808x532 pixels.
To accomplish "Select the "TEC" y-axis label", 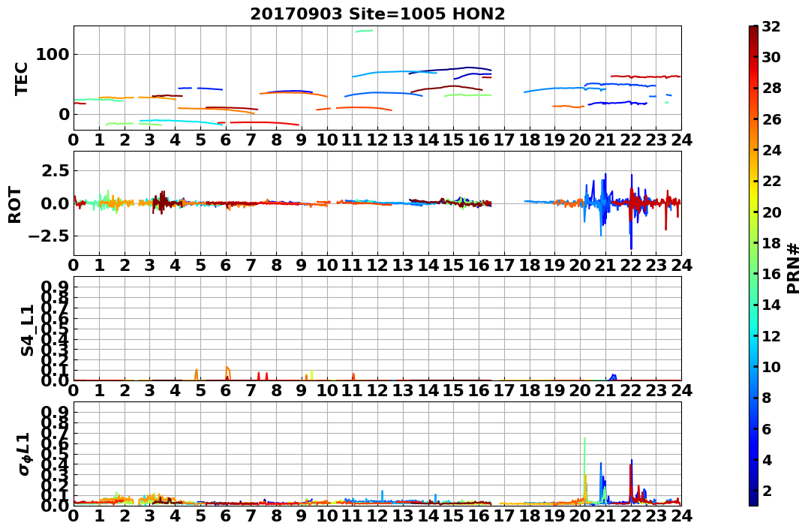I will pyautogui.click(x=21, y=78).
